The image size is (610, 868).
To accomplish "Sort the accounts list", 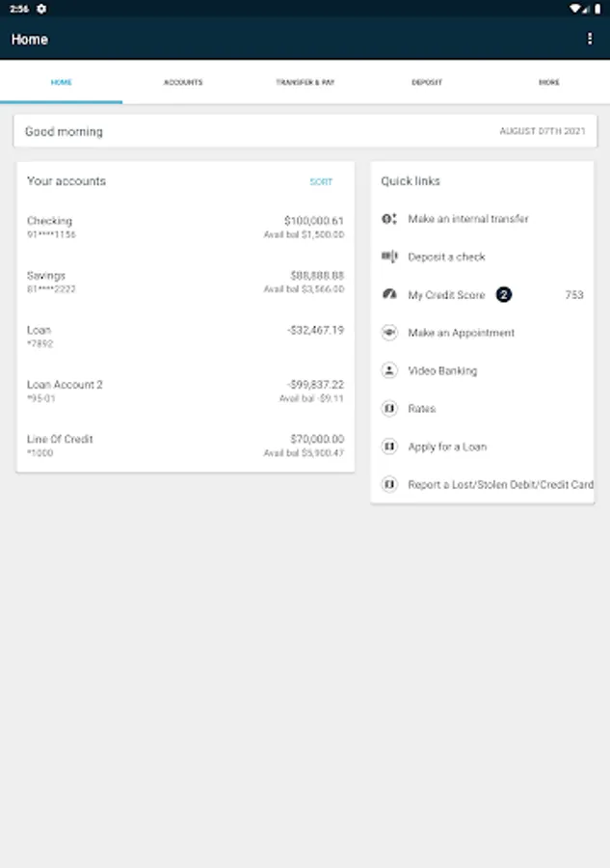I will click(x=321, y=182).
